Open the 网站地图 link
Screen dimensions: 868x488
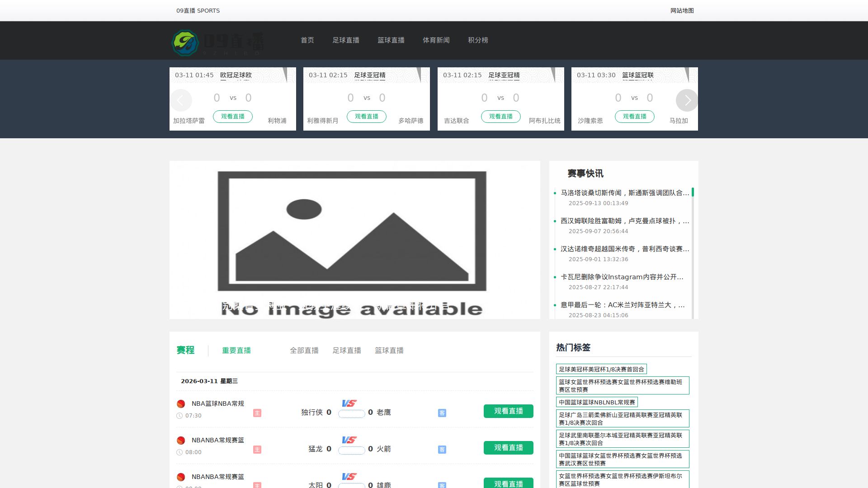coord(682,10)
